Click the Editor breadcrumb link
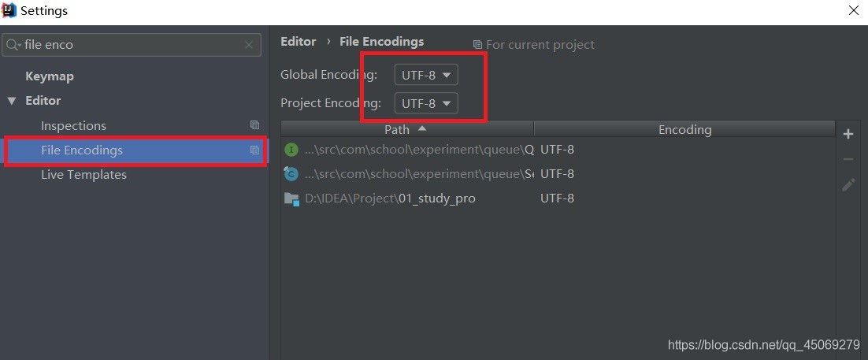 [299, 42]
